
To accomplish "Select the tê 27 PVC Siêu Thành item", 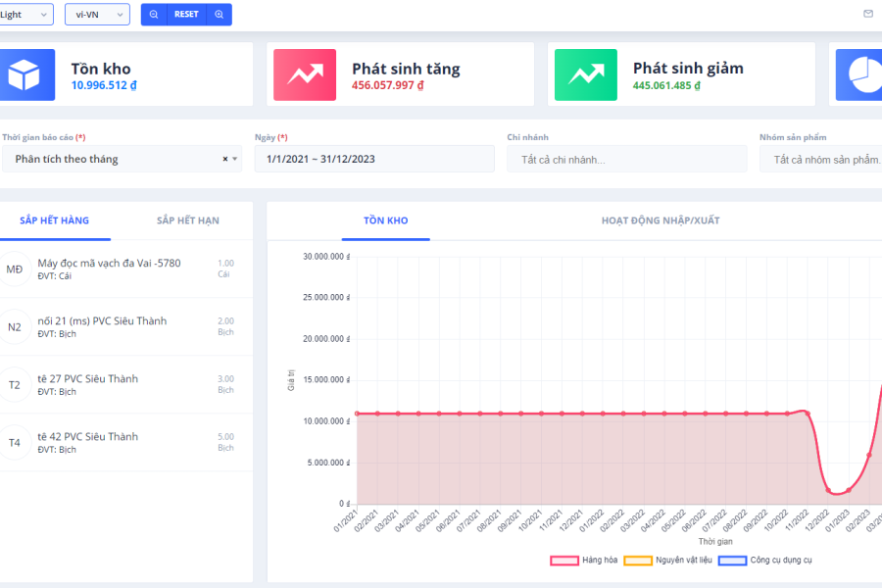I will (x=88, y=379).
